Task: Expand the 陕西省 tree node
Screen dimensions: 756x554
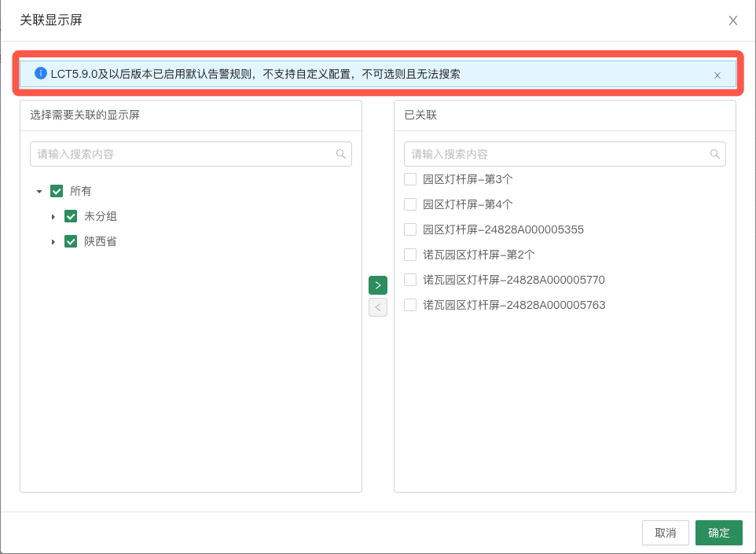Action: 53,241
